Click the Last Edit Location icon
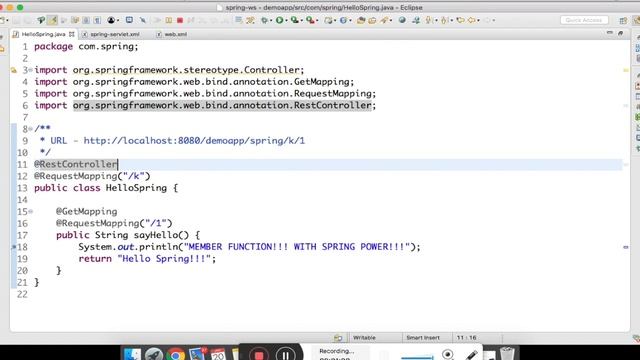This screenshot has height=360, width=640. (x=460, y=20)
